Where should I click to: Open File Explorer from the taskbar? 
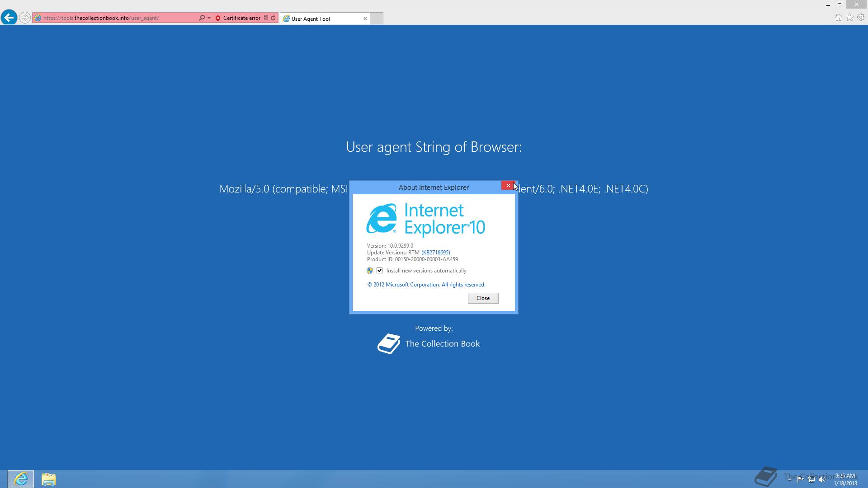(49, 479)
